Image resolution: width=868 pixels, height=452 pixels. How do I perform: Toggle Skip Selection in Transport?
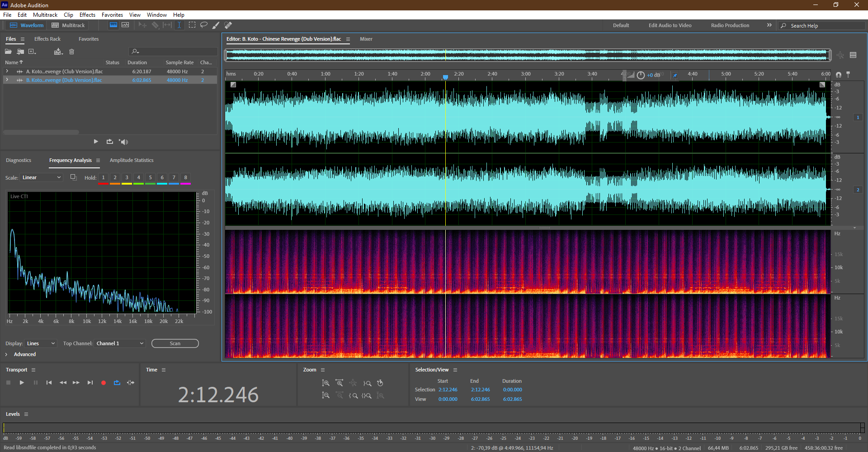[131, 383]
